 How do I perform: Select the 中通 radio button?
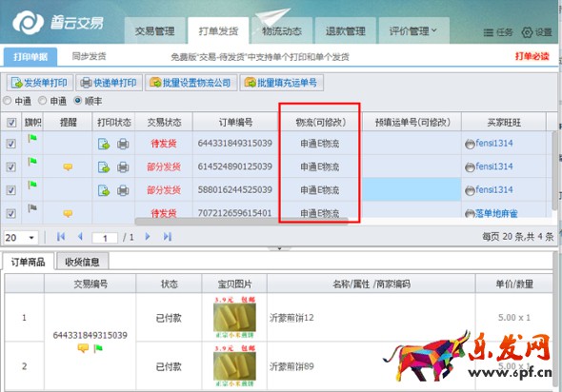coord(8,101)
